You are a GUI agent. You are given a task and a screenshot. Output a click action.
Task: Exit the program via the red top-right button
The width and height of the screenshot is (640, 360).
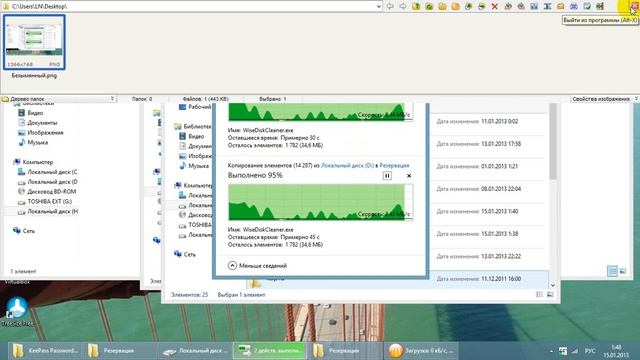635,6
